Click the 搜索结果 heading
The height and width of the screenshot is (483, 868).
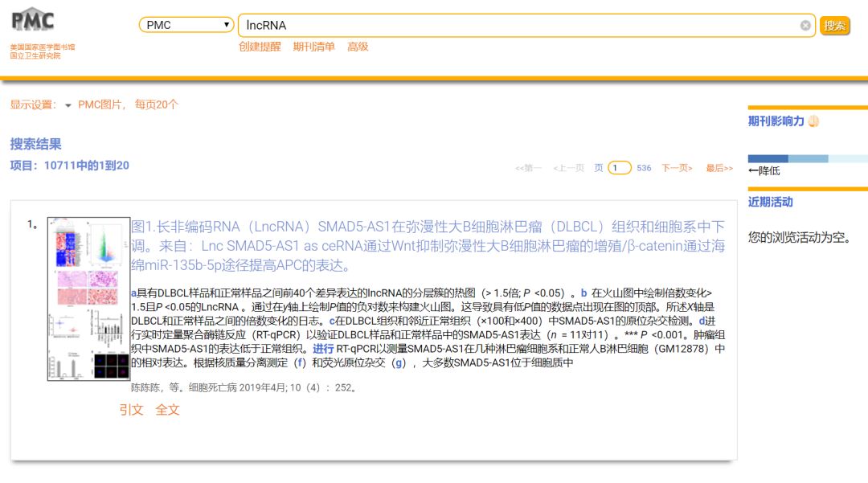(x=36, y=145)
